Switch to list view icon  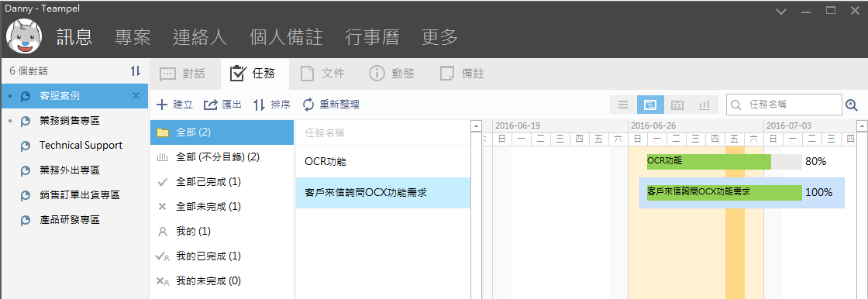click(623, 105)
